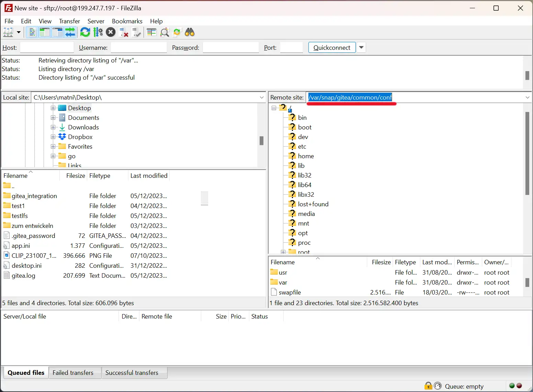Disconnect from the current server
This screenshot has width=533, height=392.
pyautogui.click(x=124, y=32)
